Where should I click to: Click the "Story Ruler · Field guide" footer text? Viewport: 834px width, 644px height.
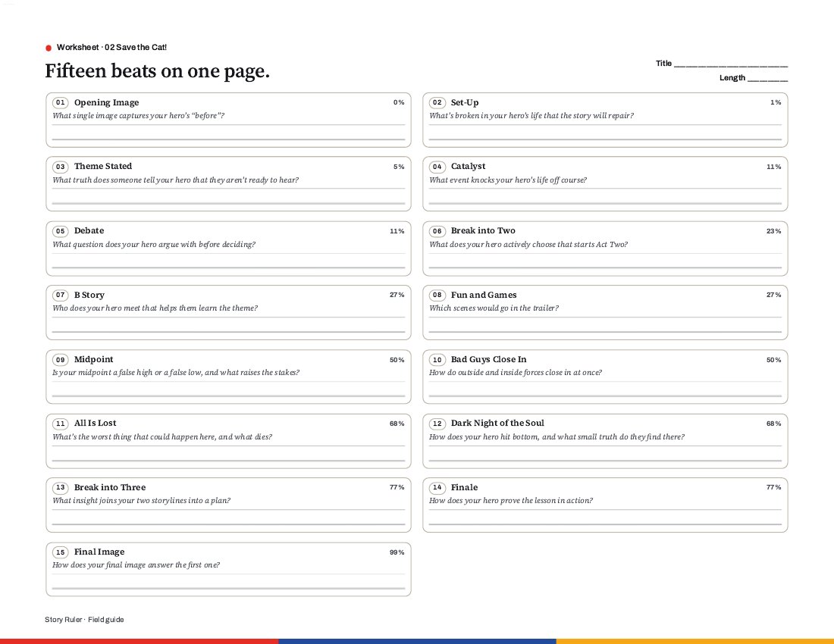84,620
